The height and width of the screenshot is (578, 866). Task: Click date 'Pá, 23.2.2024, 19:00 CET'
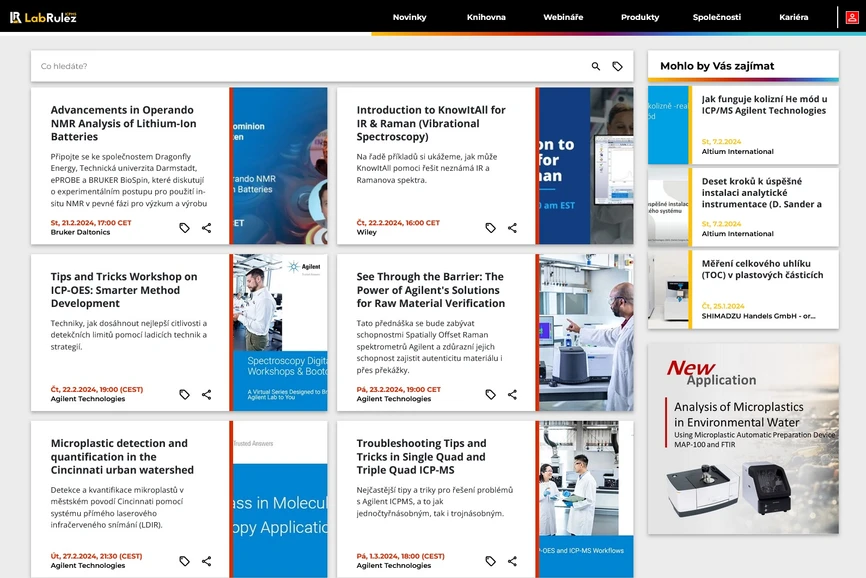[x=399, y=390]
